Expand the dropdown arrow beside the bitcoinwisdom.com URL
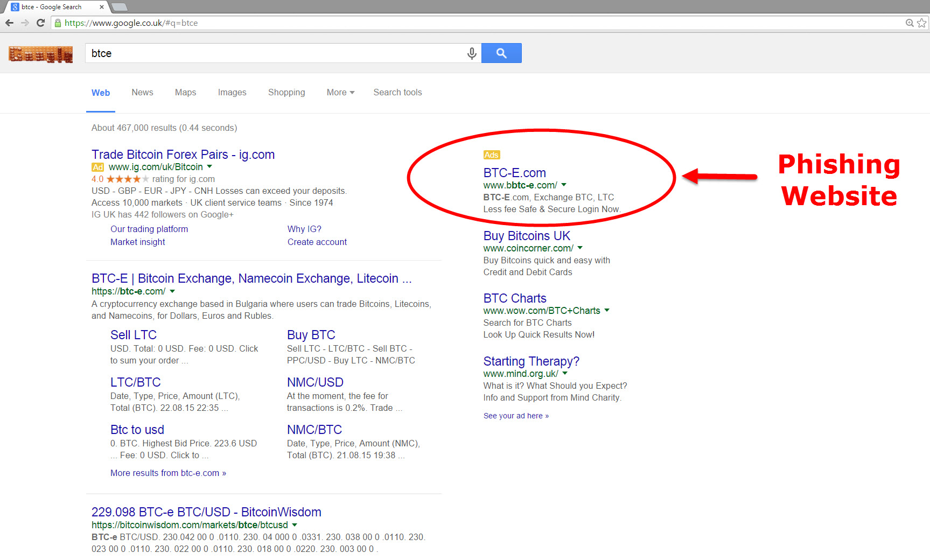Screen dimensions: 930x560 point(295,525)
